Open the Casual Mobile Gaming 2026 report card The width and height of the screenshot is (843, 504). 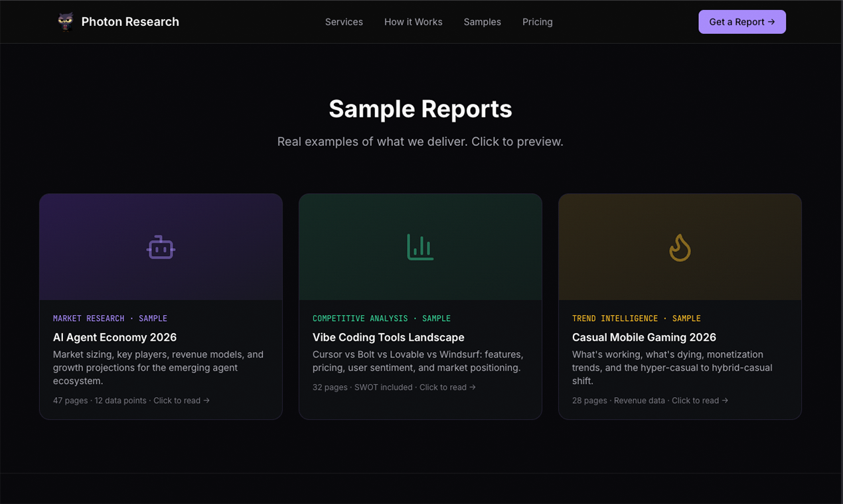pos(680,305)
